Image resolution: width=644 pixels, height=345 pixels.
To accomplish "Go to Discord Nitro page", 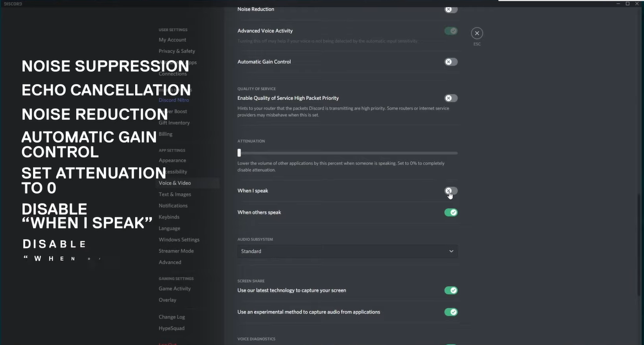I will point(174,100).
